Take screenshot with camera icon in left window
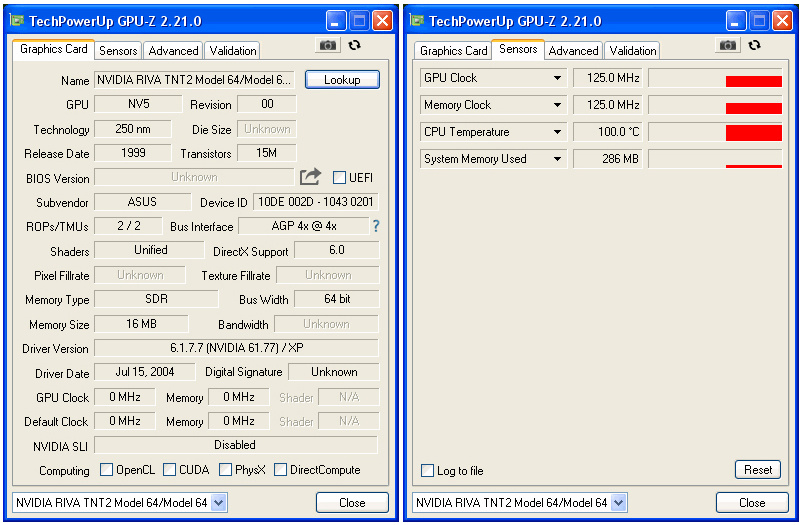Viewport: 802px width, 525px height. (328, 46)
